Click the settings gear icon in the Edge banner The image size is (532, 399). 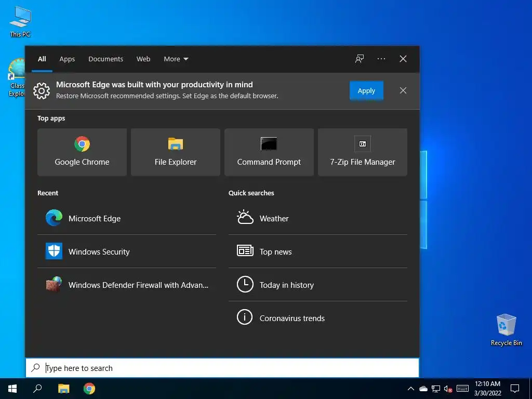point(42,90)
